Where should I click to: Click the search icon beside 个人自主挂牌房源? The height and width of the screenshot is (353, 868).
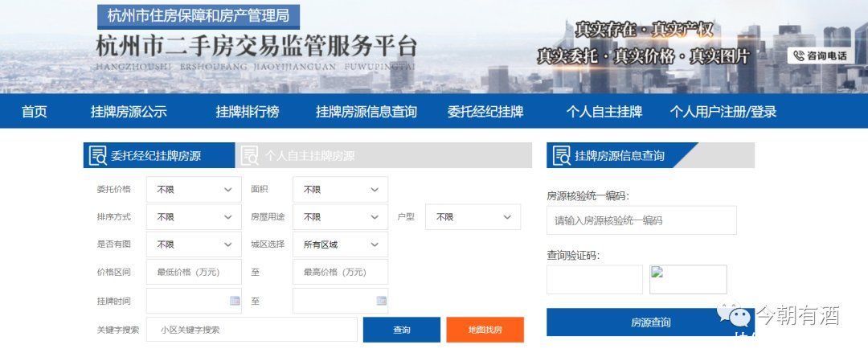(x=250, y=155)
